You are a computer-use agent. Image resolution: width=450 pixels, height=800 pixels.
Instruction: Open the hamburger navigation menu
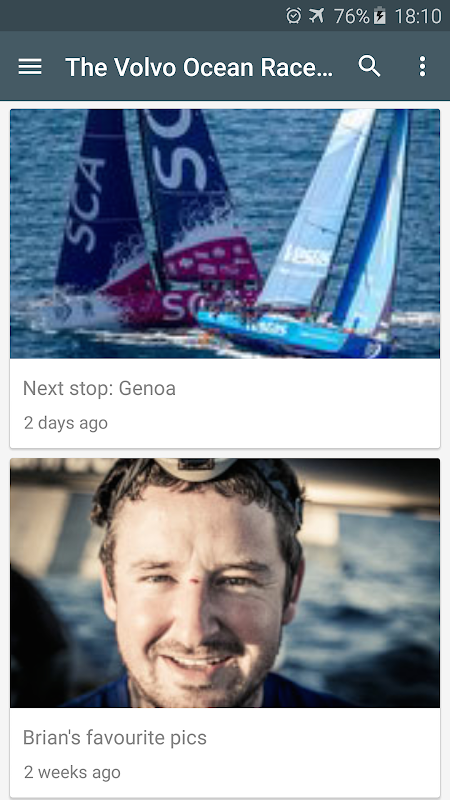click(x=30, y=67)
